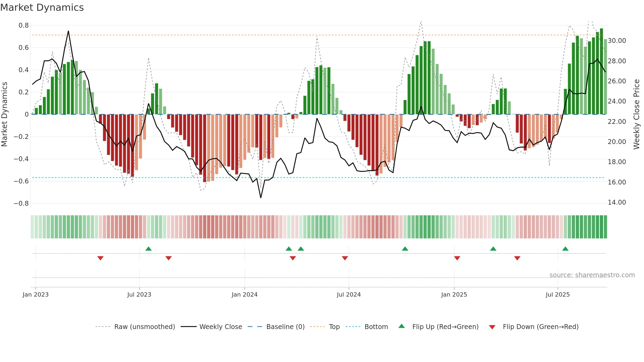Click the Jan 2023 x-axis label
644x362 pixels.
(36, 294)
